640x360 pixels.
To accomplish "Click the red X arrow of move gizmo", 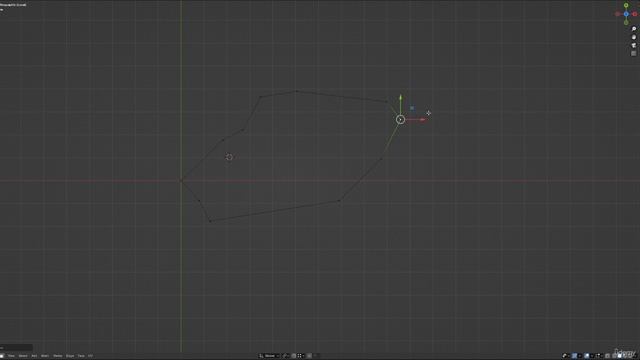I will 422,120.
